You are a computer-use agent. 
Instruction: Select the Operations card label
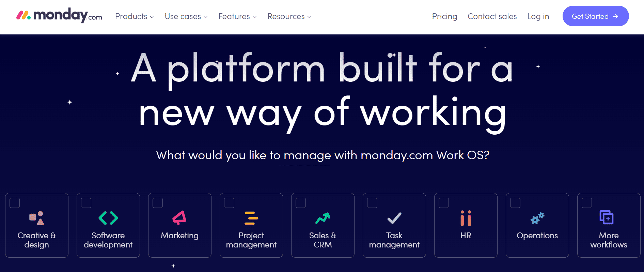point(537,236)
